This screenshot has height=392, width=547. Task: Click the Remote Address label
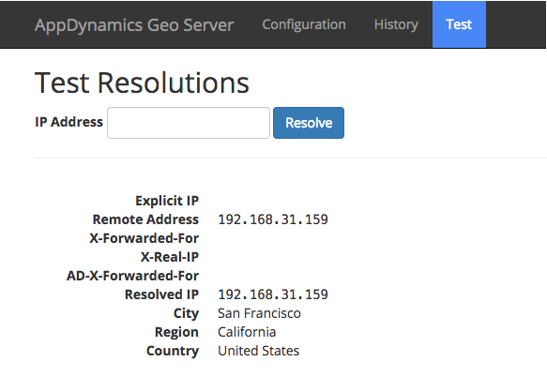(x=145, y=219)
